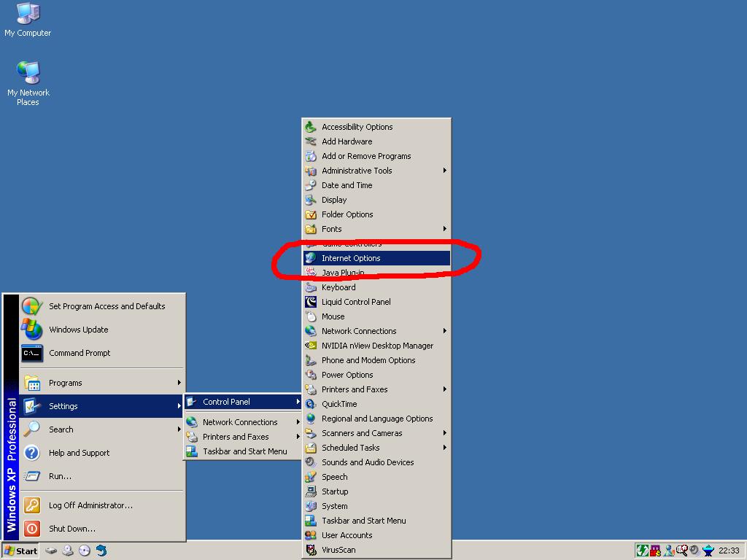Open Add Hardware
Viewport: 747px width, 560px height.
(x=377, y=141)
